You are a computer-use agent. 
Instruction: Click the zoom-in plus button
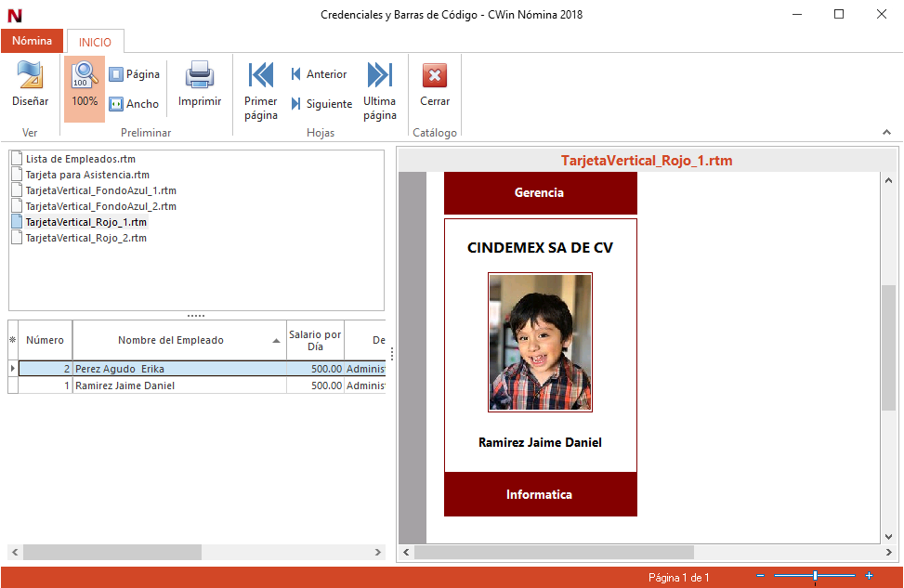[869, 577]
